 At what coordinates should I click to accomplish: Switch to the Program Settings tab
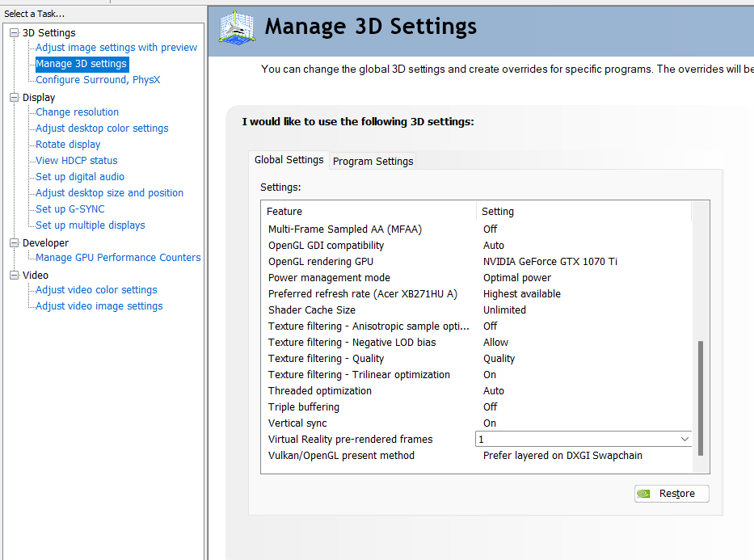(373, 161)
